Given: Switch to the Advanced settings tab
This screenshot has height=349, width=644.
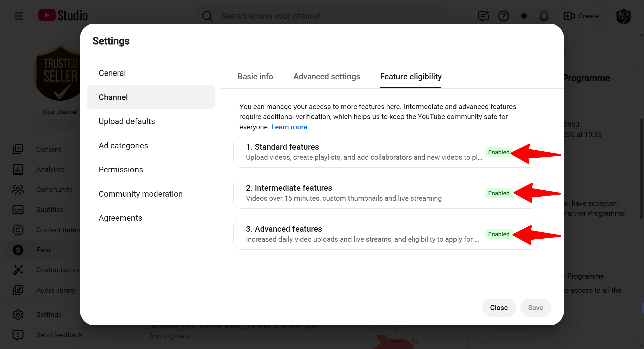Looking at the screenshot, I should [x=327, y=77].
